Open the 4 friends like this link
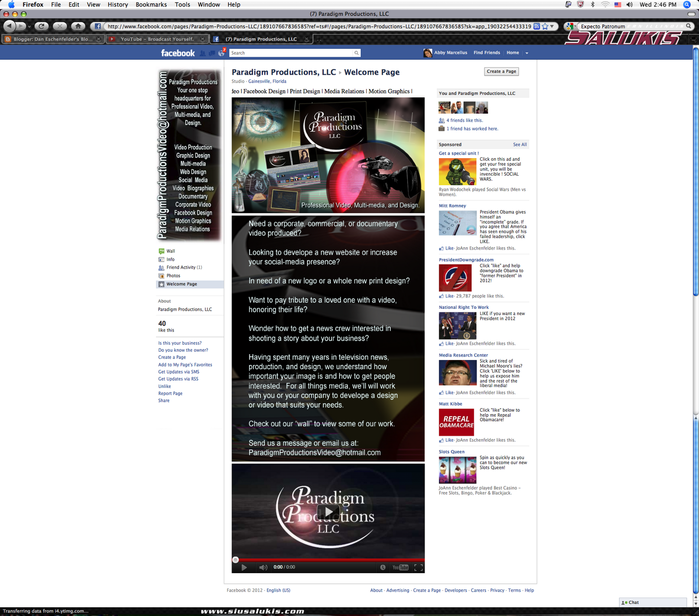This screenshot has height=616, width=699. [464, 121]
